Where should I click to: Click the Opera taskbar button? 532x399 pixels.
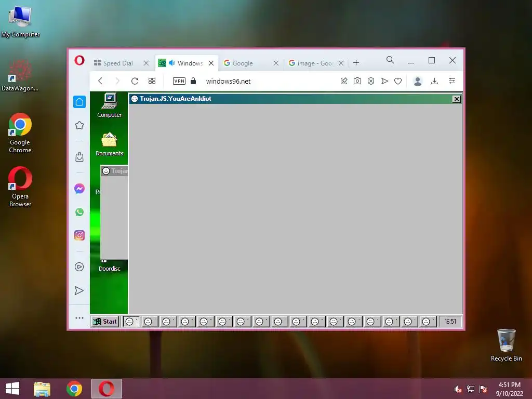coord(106,389)
